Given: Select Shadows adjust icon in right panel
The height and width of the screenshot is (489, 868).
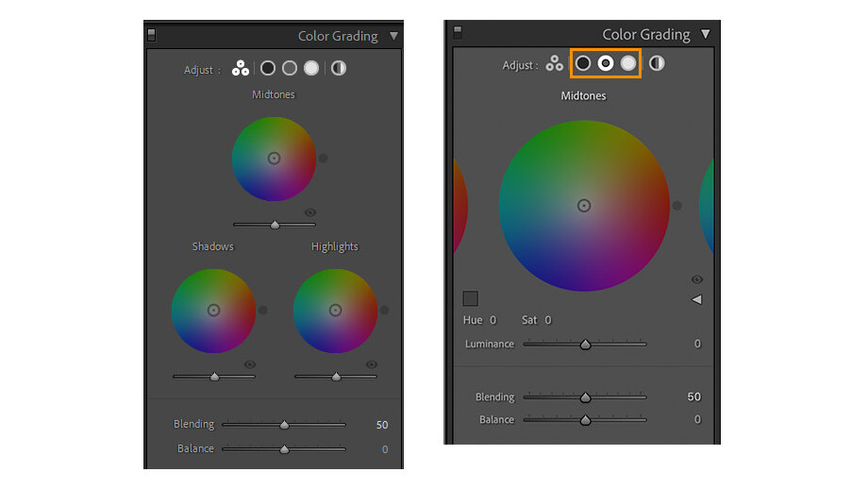Looking at the screenshot, I should (583, 63).
